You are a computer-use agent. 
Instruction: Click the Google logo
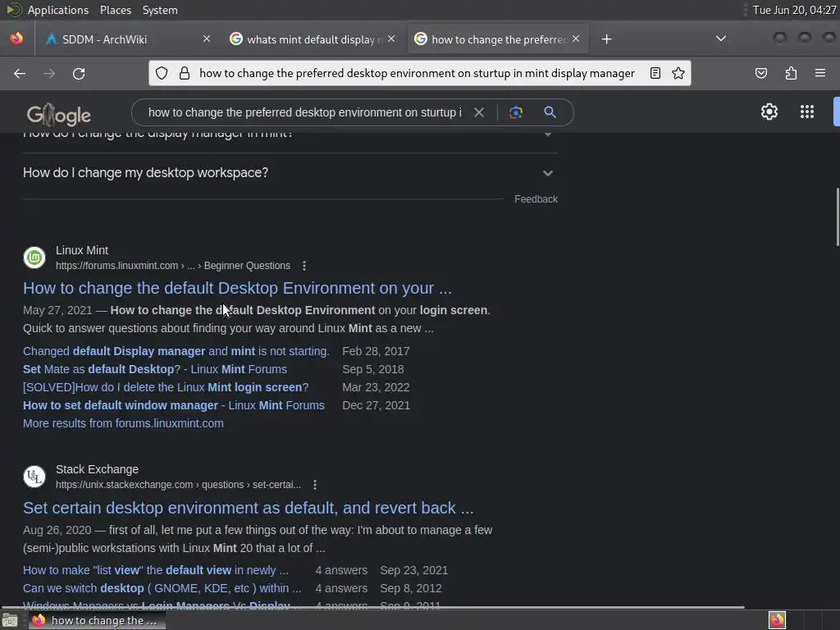coord(59,114)
